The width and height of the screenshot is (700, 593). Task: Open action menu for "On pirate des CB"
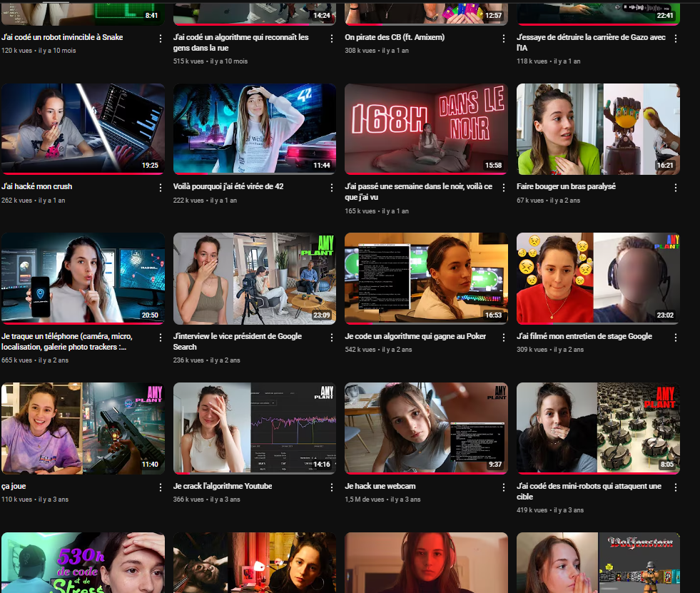point(504,39)
